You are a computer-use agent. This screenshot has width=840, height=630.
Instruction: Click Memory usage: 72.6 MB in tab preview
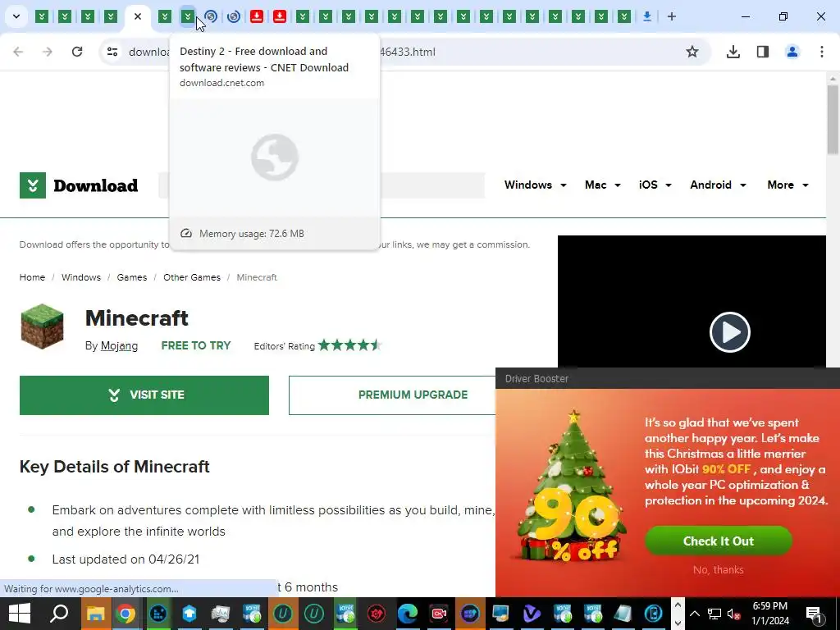(x=251, y=234)
